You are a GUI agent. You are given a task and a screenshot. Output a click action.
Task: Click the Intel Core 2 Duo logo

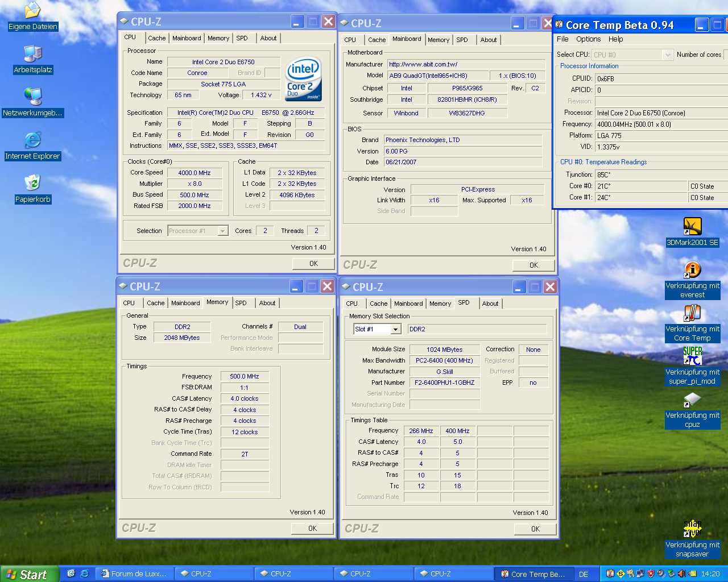coord(304,79)
